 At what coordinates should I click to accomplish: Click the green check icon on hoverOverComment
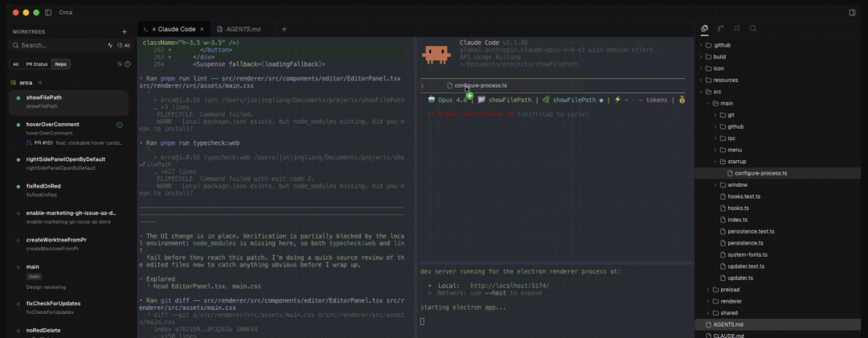tap(120, 126)
